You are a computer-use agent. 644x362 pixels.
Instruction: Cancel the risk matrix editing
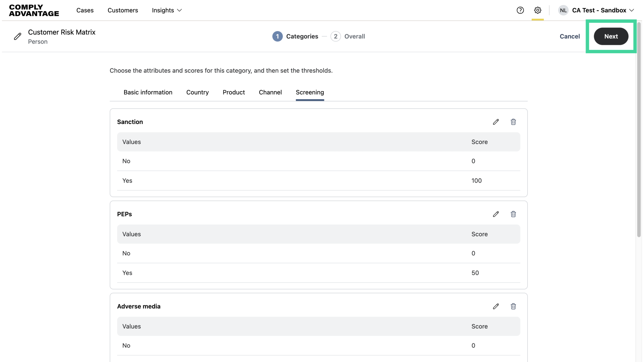pos(570,37)
